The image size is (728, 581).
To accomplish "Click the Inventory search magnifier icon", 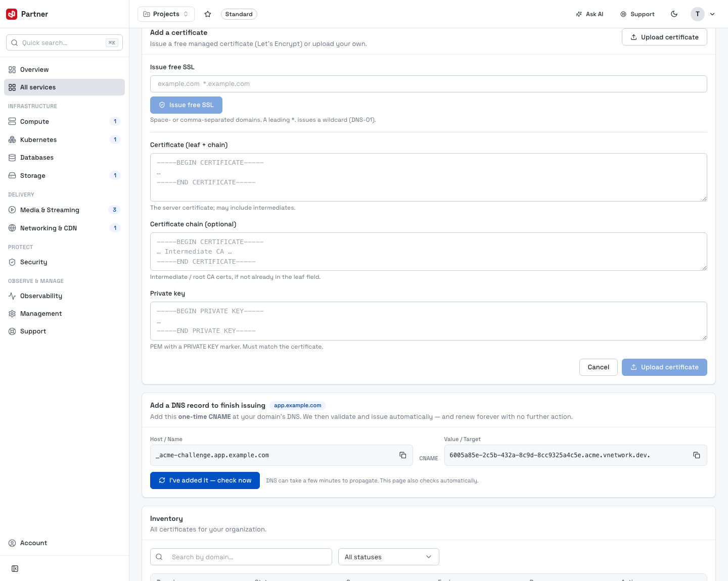I will click(159, 557).
